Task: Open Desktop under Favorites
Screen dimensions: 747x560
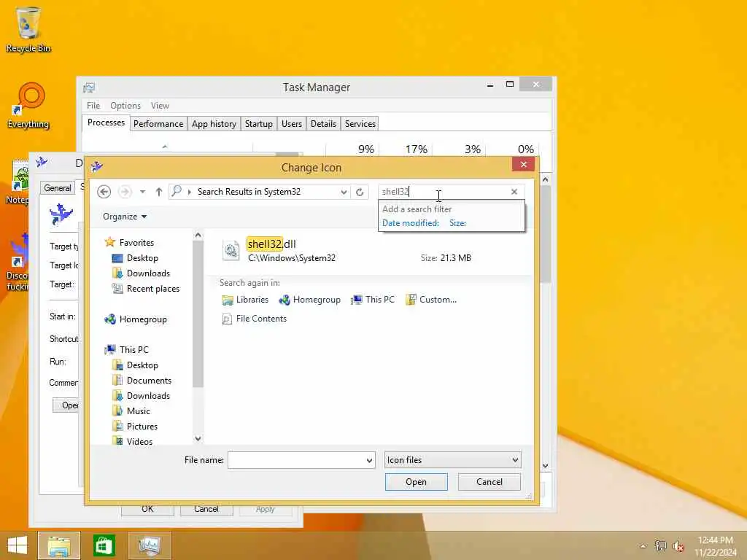Action: coord(135,258)
